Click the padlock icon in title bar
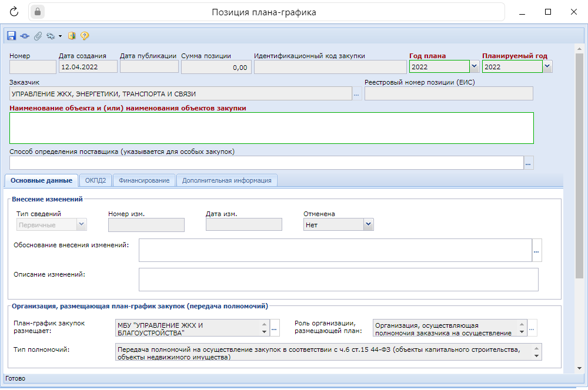 point(38,12)
